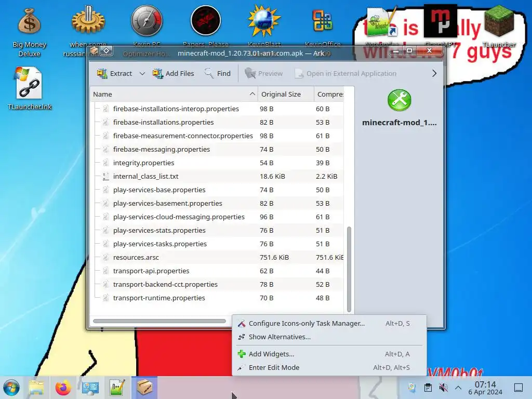Open the clipboard tray icon
Image resolution: width=532 pixels, height=399 pixels.
(428, 388)
